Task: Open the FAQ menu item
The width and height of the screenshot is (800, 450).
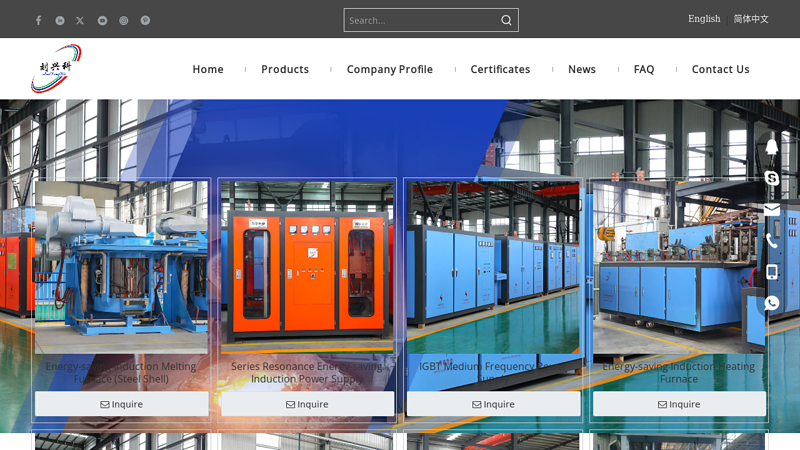Action: (644, 69)
